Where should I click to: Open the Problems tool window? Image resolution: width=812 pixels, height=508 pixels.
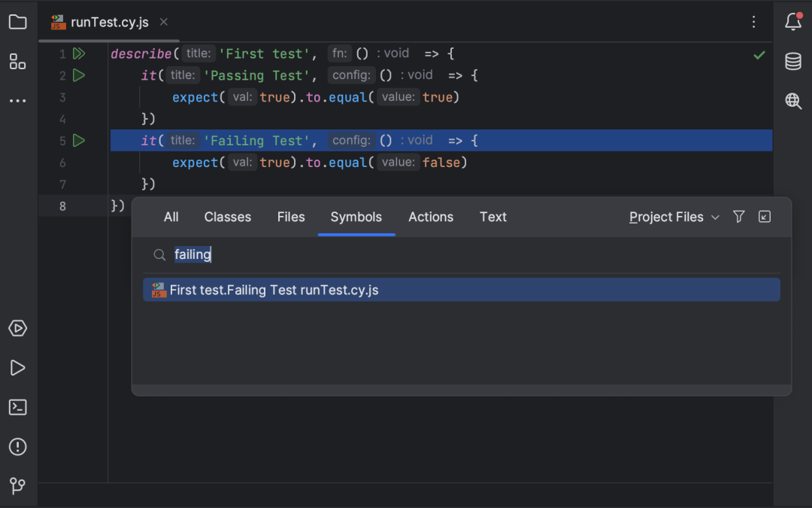coord(17,446)
